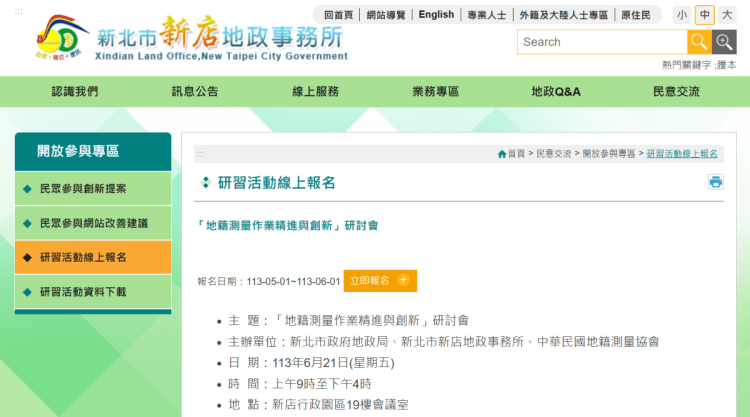The image size is (750, 417).
Task: Click the accesskey dots marker above content
Action: 201,154
